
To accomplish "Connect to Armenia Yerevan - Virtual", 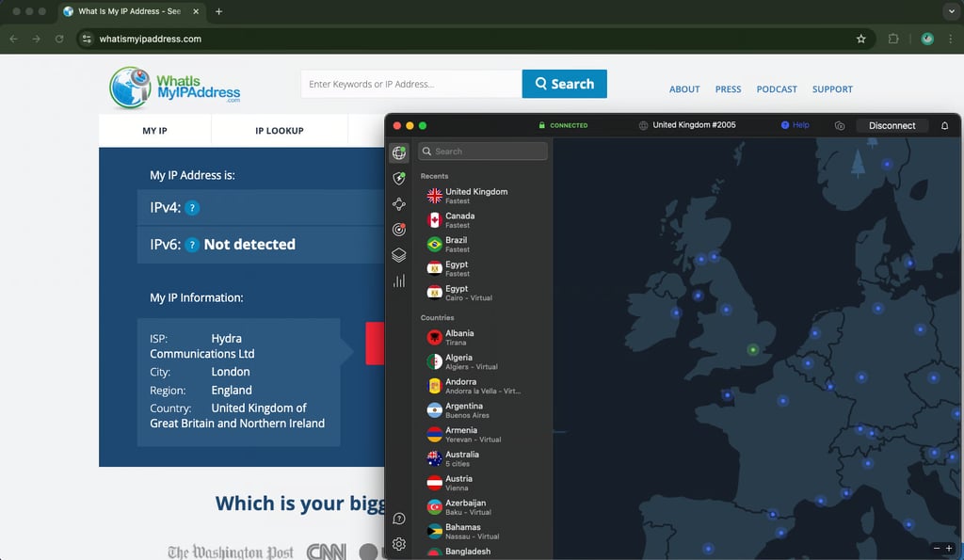I will pos(483,435).
